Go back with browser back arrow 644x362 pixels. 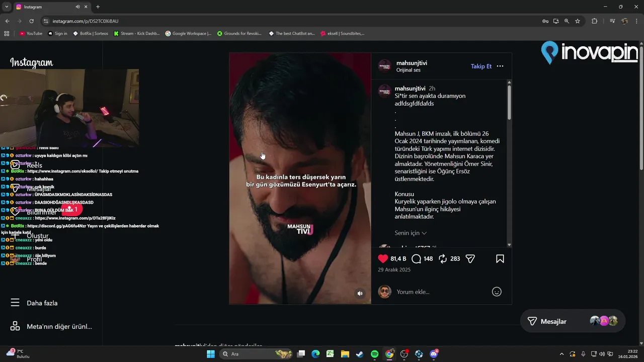coord(7,21)
